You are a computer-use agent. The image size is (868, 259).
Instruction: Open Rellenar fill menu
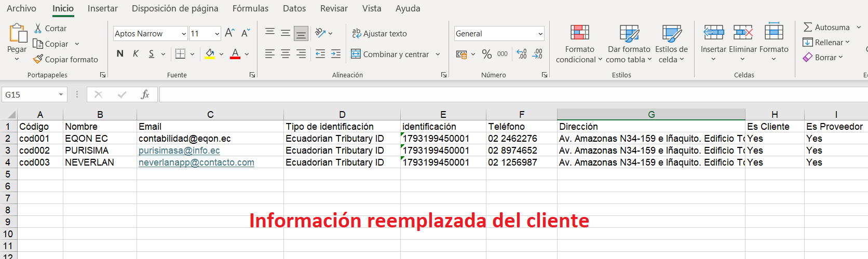(826, 43)
